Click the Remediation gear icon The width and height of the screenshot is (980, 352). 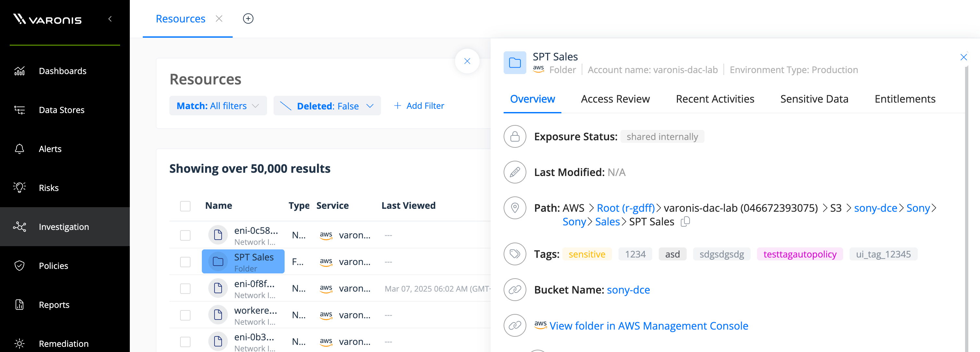(x=19, y=343)
